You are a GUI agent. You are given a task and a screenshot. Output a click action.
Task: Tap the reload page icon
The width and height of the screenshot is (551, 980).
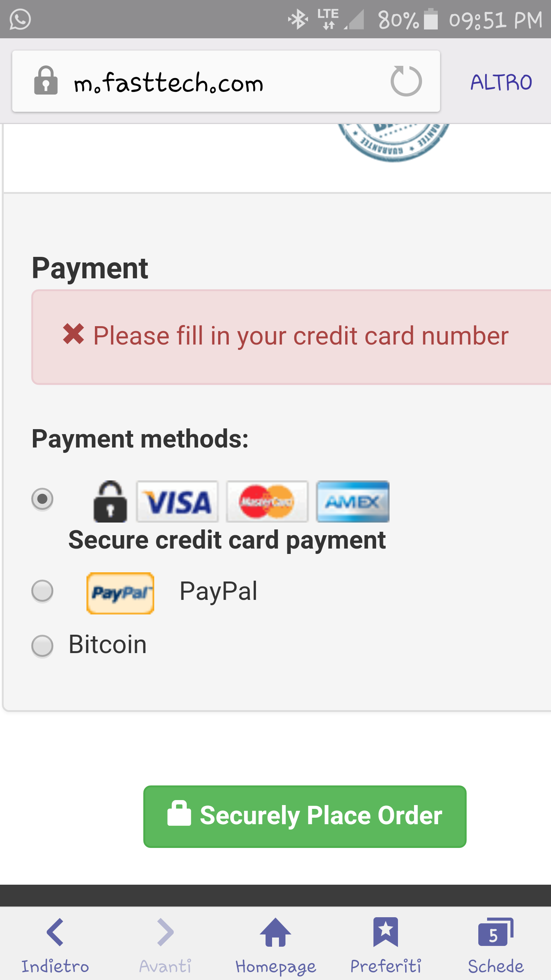[x=406, y=81]
